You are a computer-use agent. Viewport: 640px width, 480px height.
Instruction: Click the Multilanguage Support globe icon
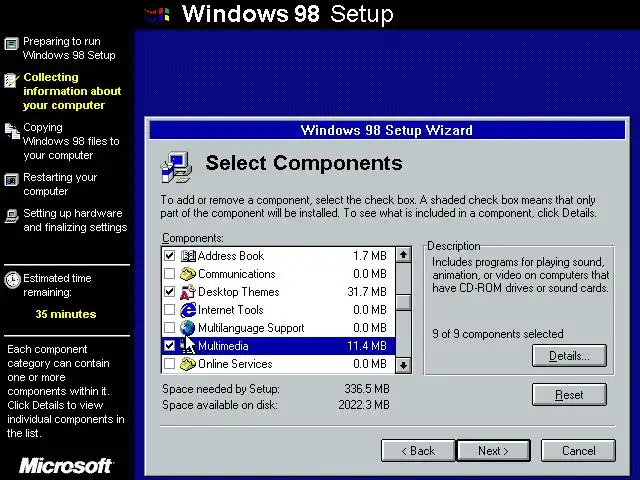click(188, 327)
